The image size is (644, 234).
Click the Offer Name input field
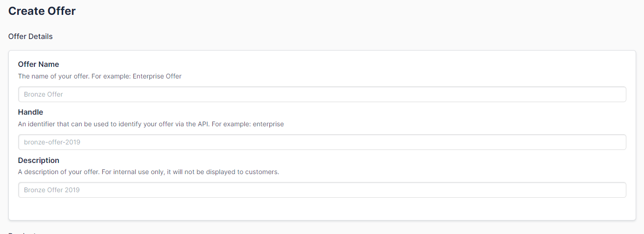322,94
